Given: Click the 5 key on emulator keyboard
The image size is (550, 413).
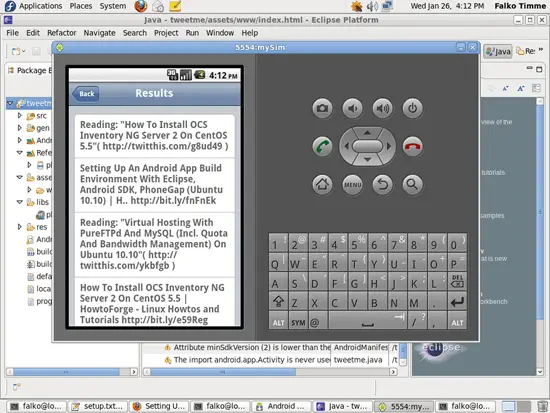Looking at the screenshot, I should (358, 242).
